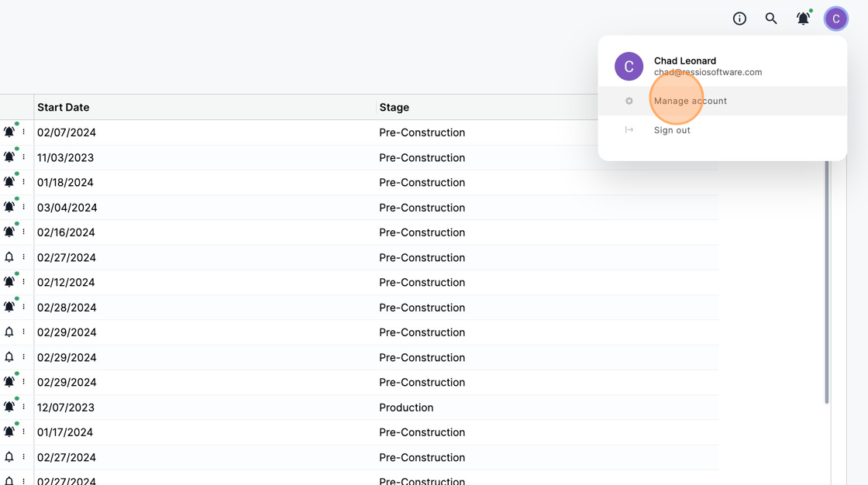Open row actions dropdown for 02/29/2024
Screen dimensions: 868x485
click(x=22, y=332)
